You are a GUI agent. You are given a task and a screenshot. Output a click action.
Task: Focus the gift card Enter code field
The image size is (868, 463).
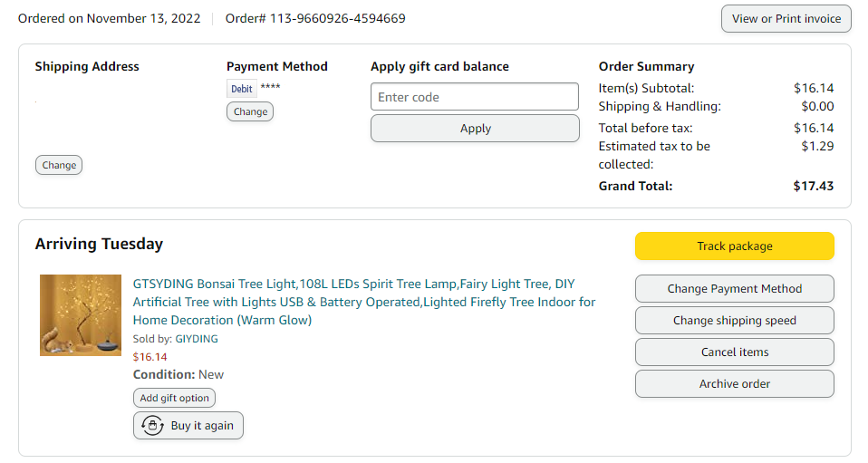(474, 97)
